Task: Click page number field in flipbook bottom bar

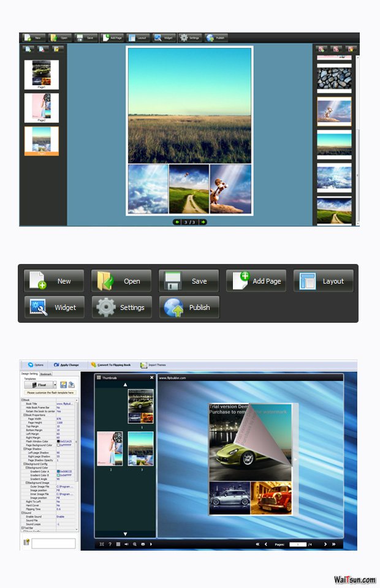Action: point(298,545)
